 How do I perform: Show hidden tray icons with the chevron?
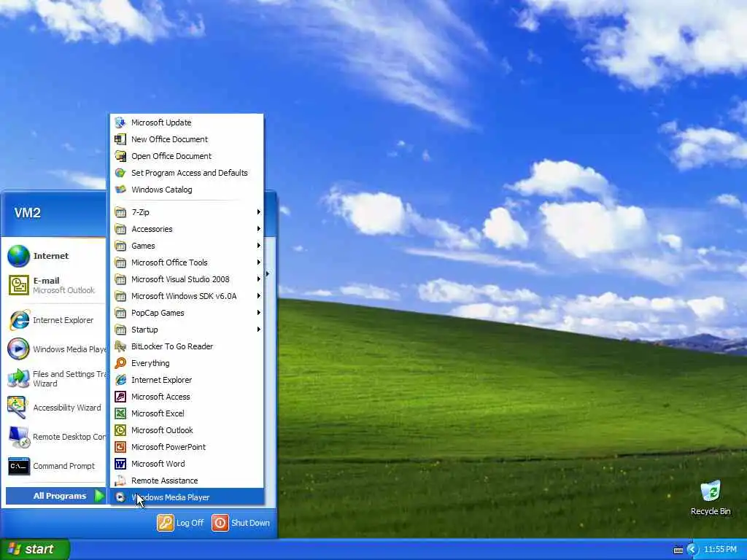tap(692, 550)
